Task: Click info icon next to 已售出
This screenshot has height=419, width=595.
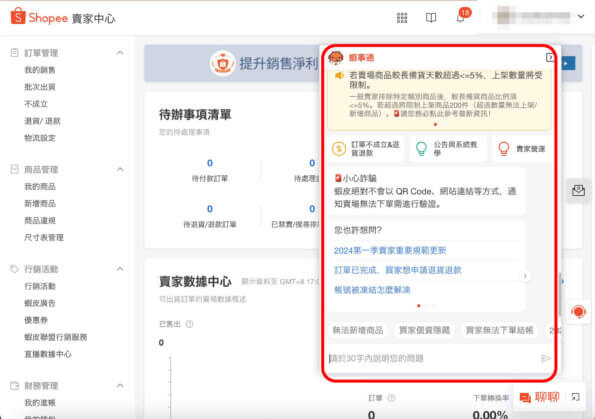Action: click(189, 324)
